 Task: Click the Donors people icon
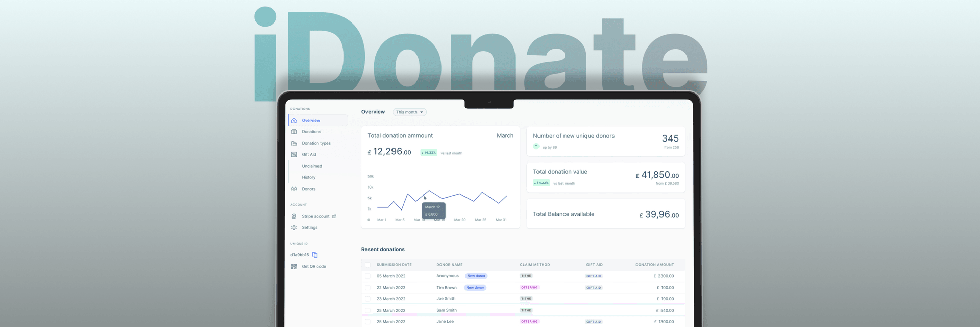[294, 189]
